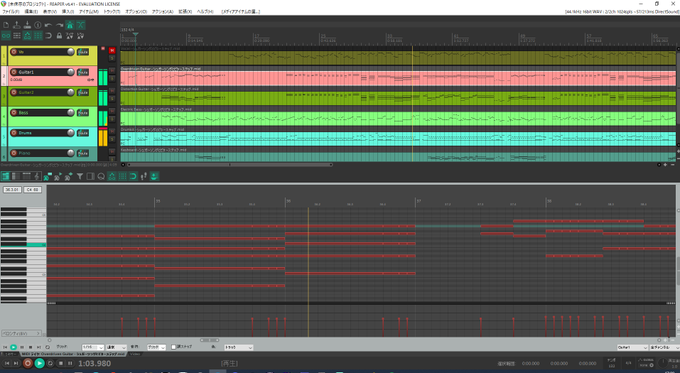Arm record on the Guitar1 track

pos(14,72)
